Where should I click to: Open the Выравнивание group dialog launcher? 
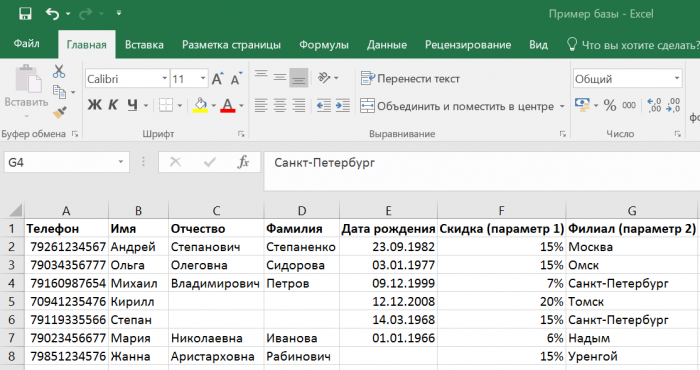(x=562, y=134)
